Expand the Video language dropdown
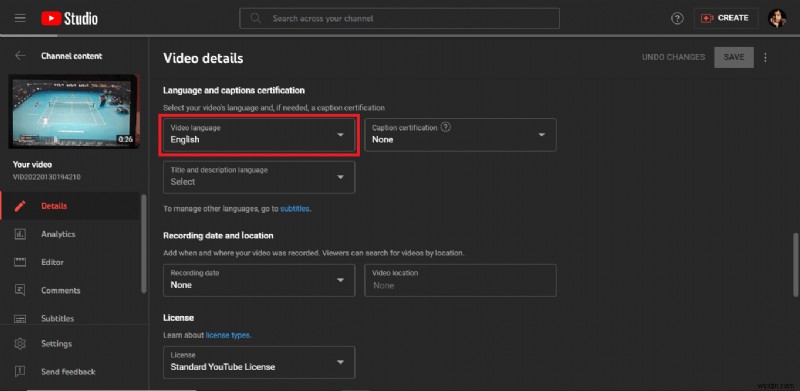Image resolution: width=800 pixels, height=391 pixels. click(x=259, y=135)
